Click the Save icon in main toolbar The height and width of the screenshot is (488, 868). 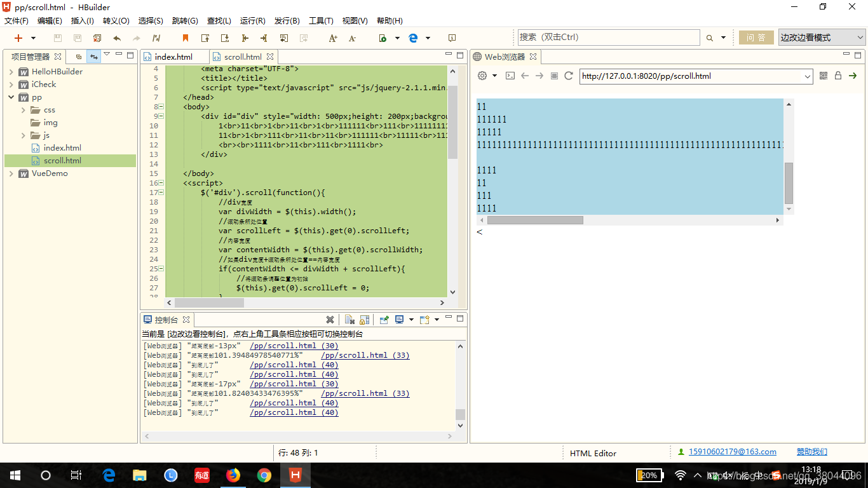tap(58, 38)
